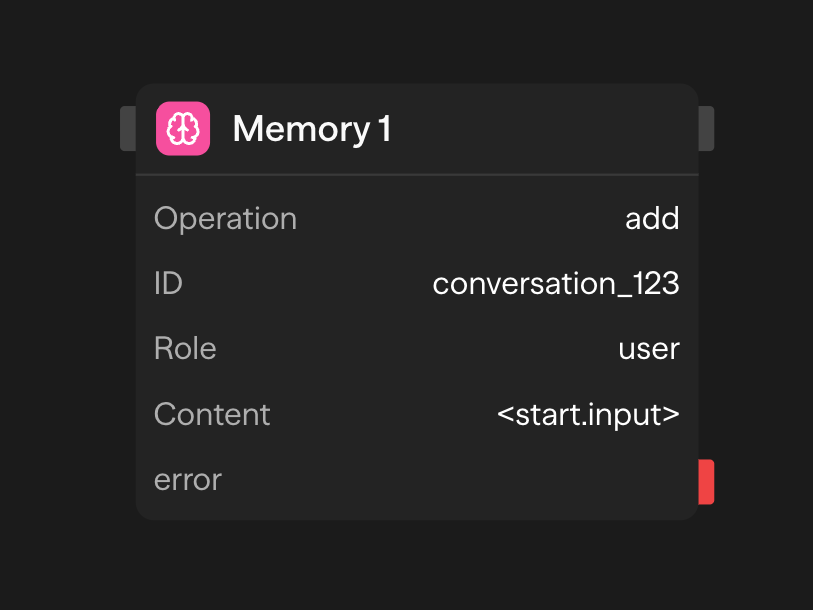Image resolution: width=813 pixels, height=610 pixels.
Task: Click the "Operation" row label
Action: [225, 219]
